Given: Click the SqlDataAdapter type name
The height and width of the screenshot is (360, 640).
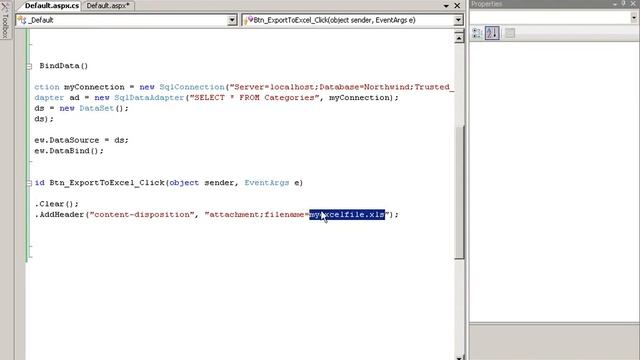Looking at the screenshot, I should pyautogui.click(x=149, y=98).
